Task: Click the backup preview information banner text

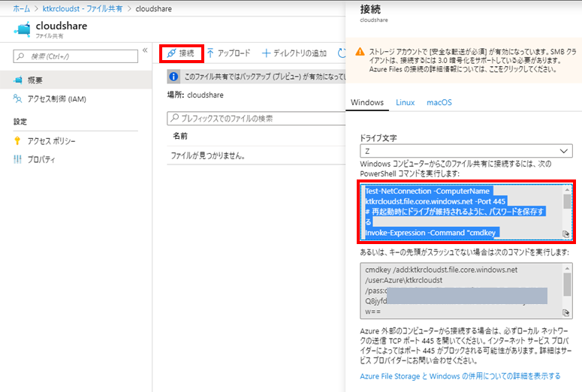Action: coord(265,77)
